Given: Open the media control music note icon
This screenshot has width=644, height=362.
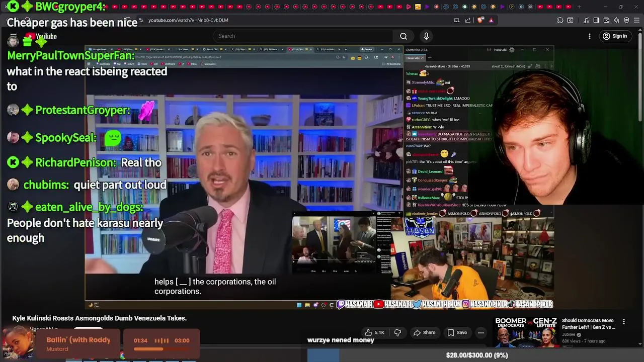Looking at the screenshot, I should click(587, 20).
